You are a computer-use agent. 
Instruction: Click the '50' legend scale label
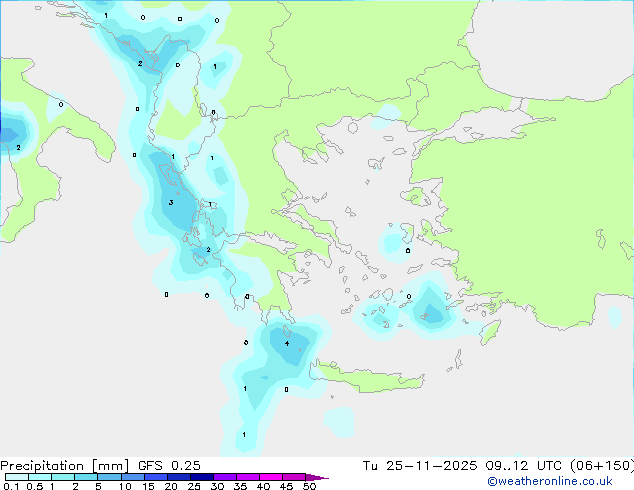click(x=309, y=486)
